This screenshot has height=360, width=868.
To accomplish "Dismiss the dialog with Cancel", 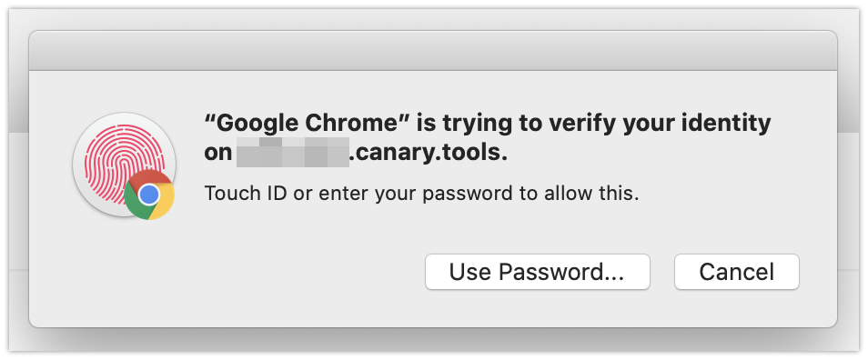I will (736, 272).
